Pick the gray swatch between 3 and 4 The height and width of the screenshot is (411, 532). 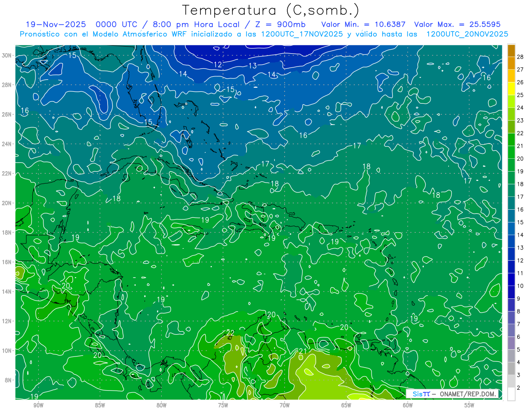511,368
